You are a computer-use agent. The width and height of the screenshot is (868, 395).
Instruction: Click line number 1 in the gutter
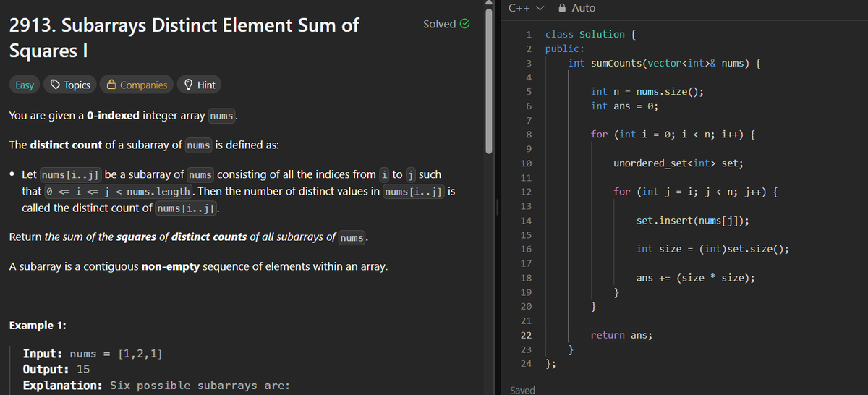[529, 34]
